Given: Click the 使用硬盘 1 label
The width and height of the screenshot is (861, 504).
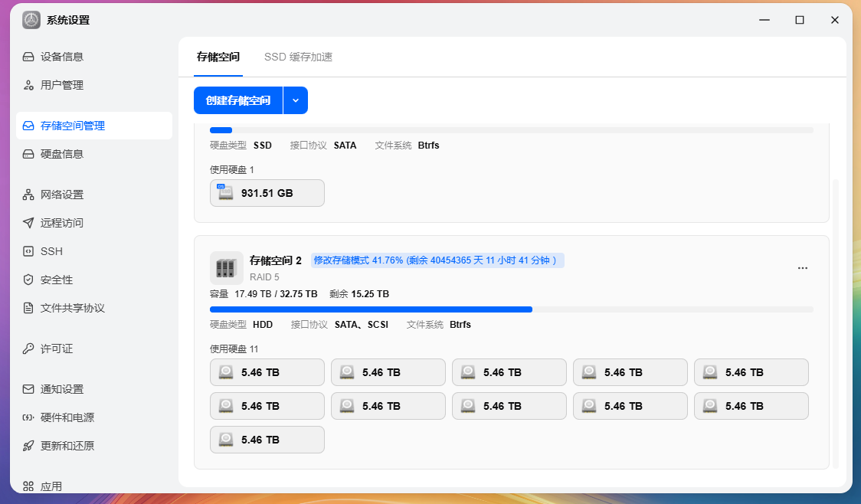Looking at the screenshot, I should pos(232,170).
